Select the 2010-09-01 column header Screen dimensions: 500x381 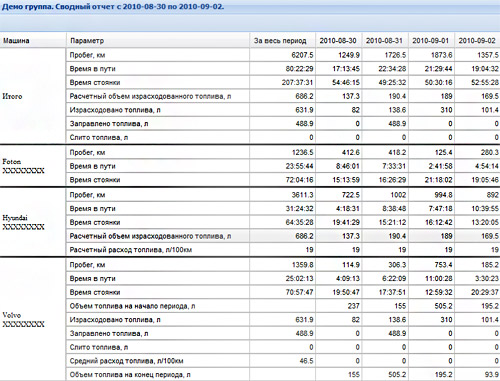(x=431, y=41)
